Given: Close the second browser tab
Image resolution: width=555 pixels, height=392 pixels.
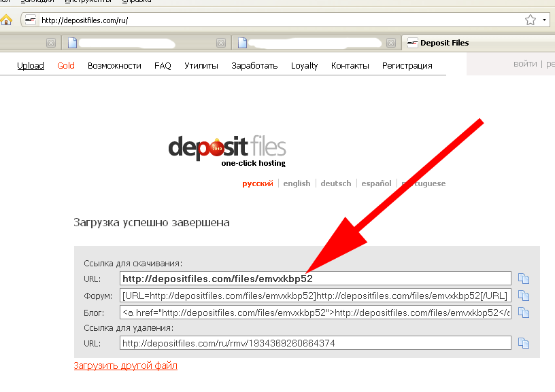Looking at the screenshot, I should pyautogui.click(x=220, y=43).
